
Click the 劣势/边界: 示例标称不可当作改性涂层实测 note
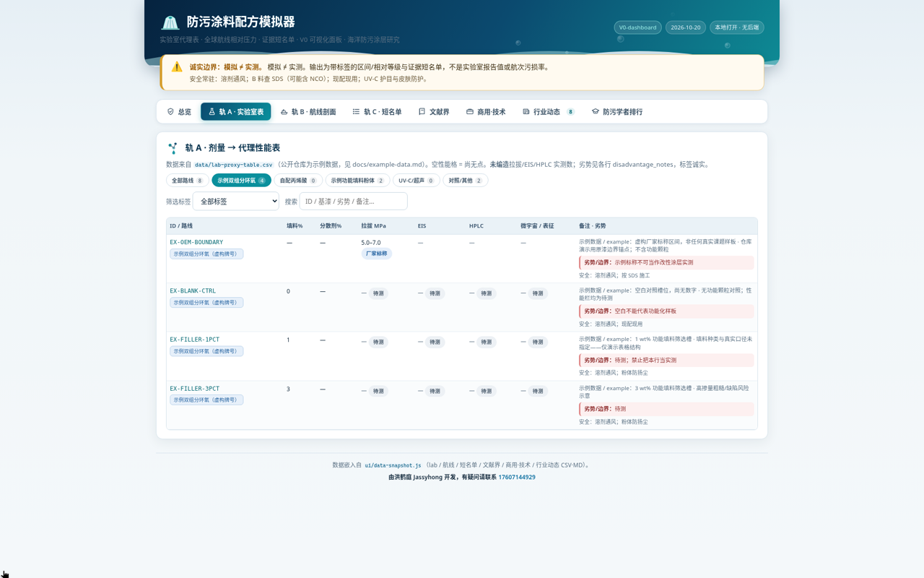coord(666,262)
